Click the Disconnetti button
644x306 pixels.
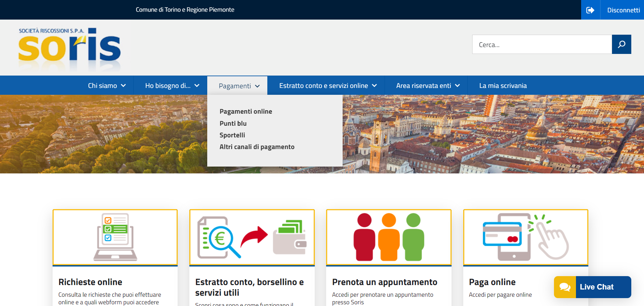[623, 10]
